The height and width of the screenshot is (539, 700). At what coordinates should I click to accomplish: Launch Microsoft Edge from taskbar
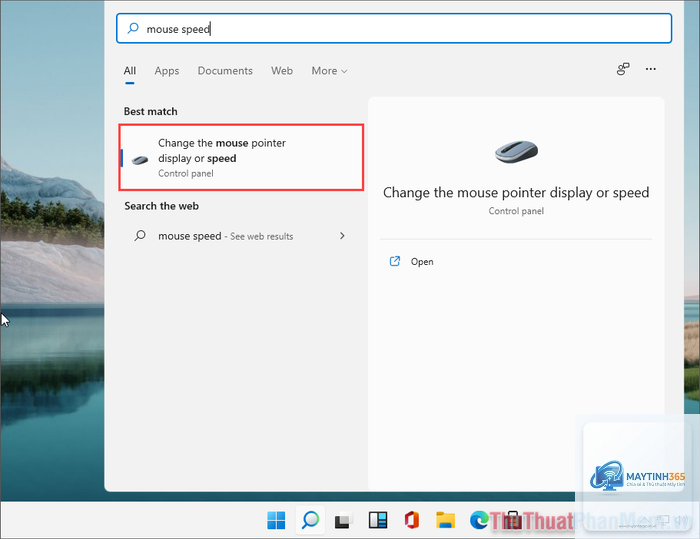(479, 520)
